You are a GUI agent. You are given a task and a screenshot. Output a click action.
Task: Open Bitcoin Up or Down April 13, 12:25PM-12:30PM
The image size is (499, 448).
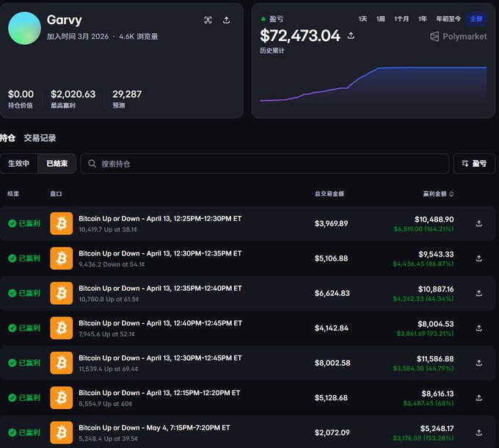(x=160, y=219)
